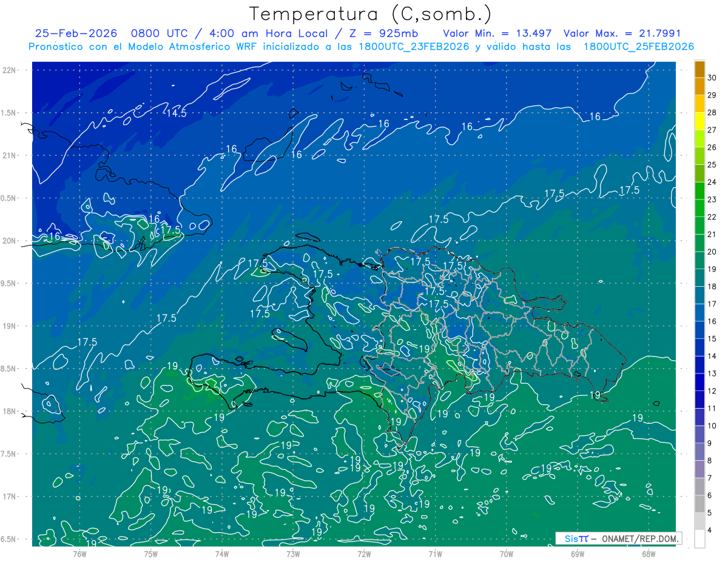The image size is (728, 562).
Task: Click the colorbar label '22'
Action: [x=712, y=217]
